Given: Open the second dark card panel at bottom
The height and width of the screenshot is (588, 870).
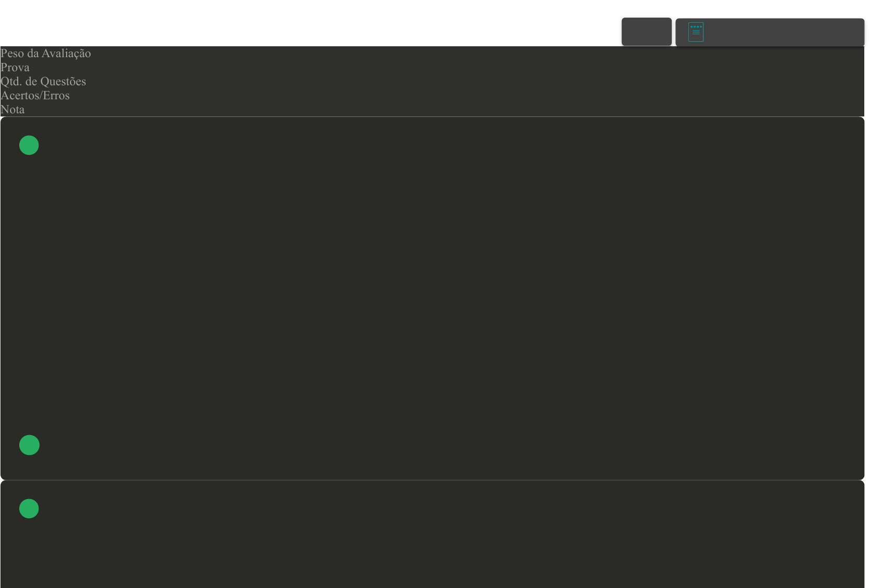Looking at the screenshot, I should pyautogui.click(x=432, y=534).
